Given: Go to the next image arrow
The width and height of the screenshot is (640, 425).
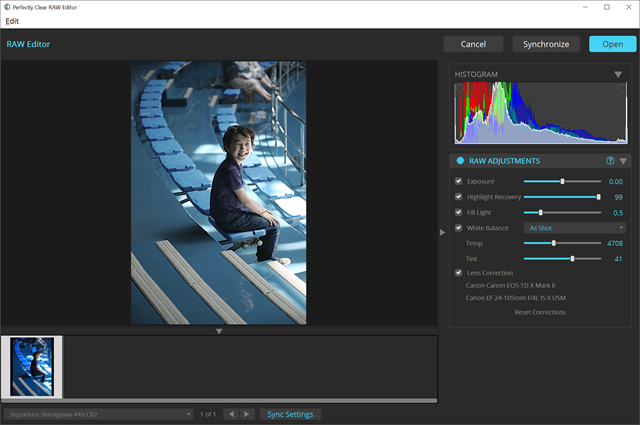Looking at the screenshot, I should click(x=247, y=414).
